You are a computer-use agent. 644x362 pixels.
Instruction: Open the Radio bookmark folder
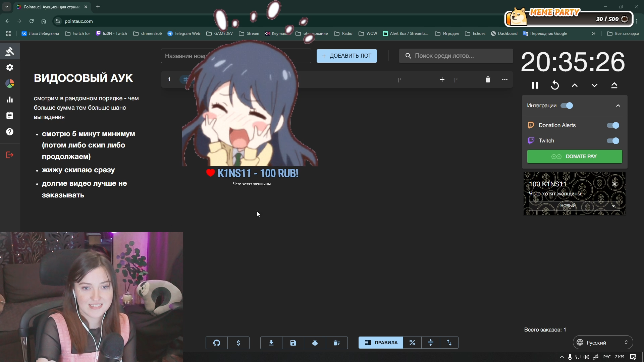point(343,34)
